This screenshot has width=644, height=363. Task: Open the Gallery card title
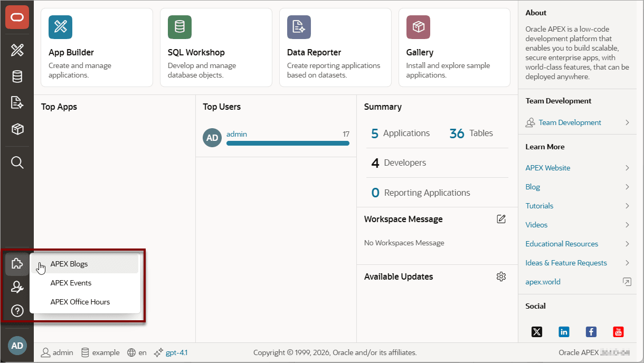[x=420, y=52]
